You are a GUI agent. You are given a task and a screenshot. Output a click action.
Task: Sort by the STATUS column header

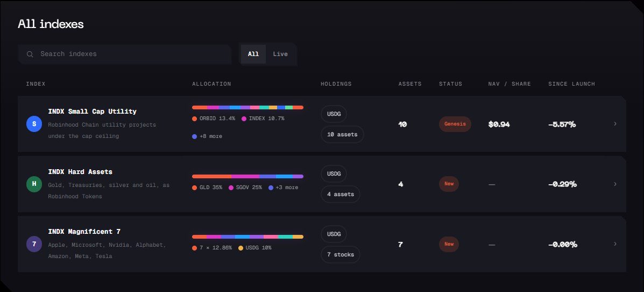(450, 84)
